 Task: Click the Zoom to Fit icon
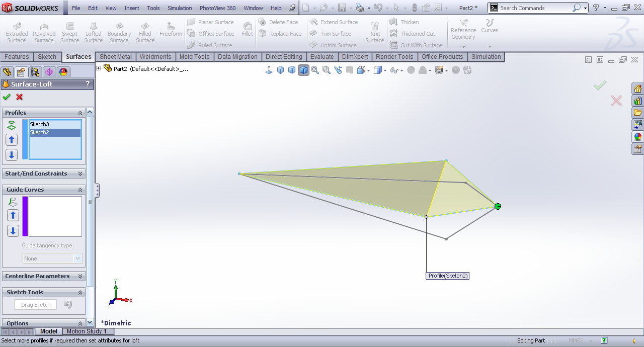[x=315, y=70]
